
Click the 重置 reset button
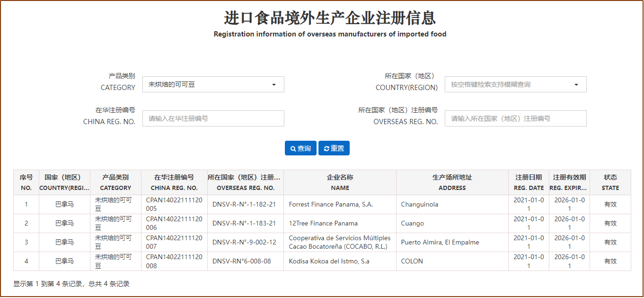point(334,148)
